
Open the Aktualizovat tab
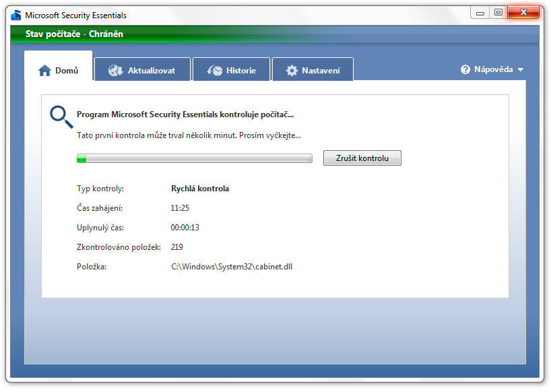[143, 69]
